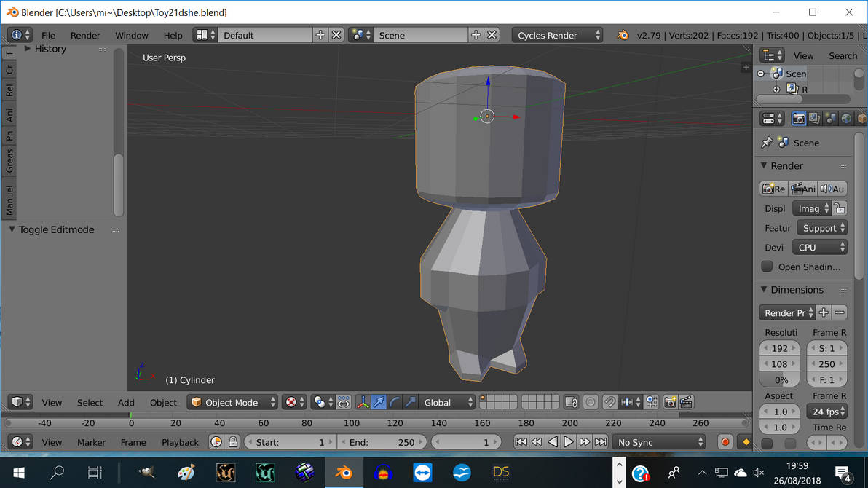Play animation in reverse
Viewport: 868px width, 488px height.
(x=553, y=442)
